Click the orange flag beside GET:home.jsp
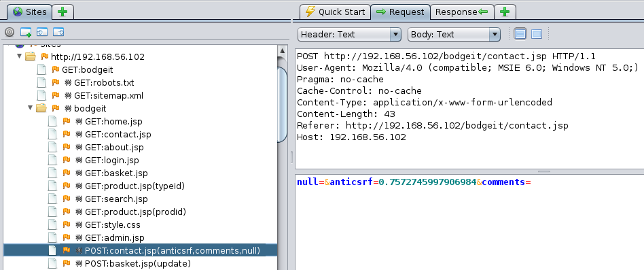The width and height of the screenshot is (644, 270). (67, 121)
